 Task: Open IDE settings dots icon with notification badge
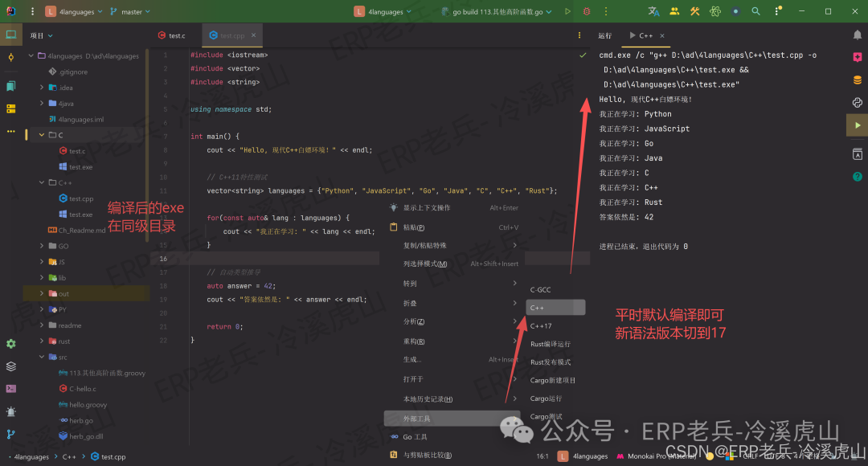tap(778, 11)
